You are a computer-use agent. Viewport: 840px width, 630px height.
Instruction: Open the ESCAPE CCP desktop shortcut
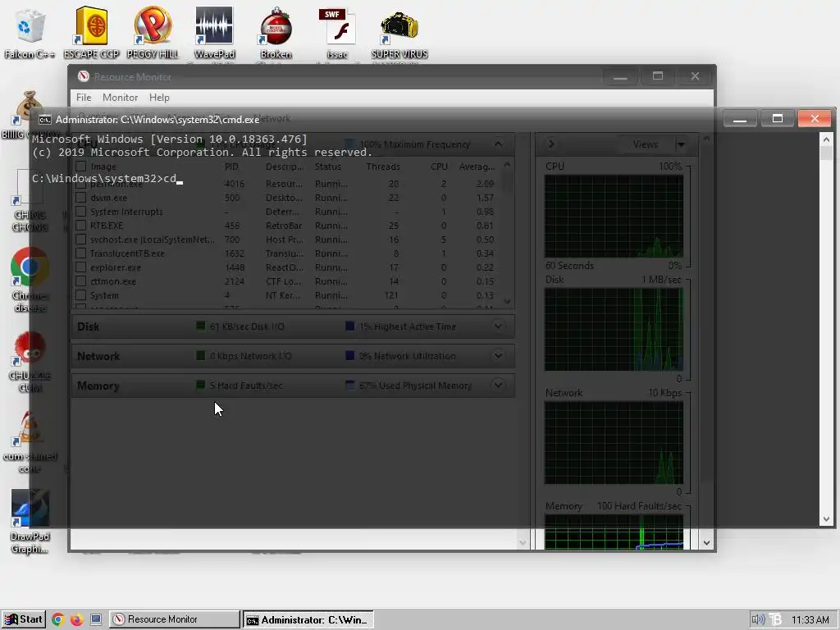click(x=91, y=33)
